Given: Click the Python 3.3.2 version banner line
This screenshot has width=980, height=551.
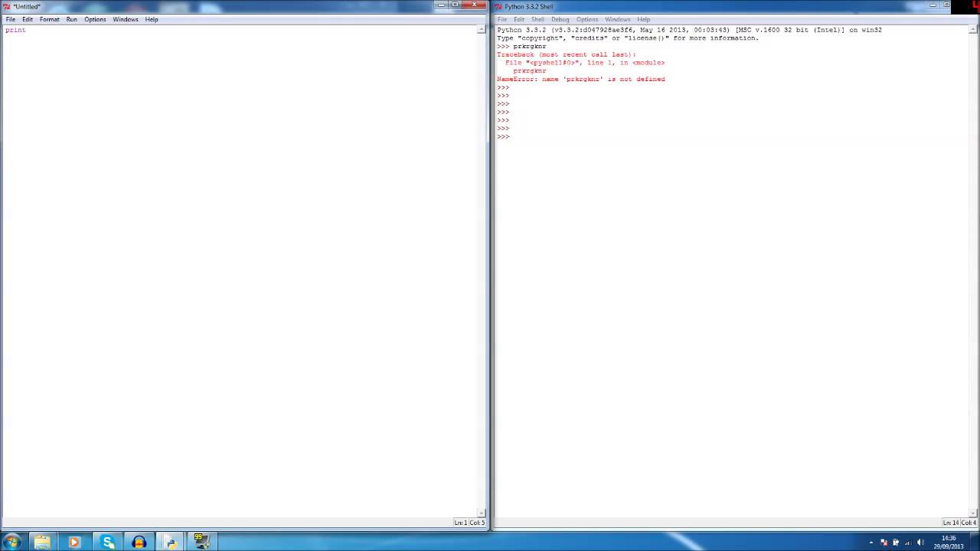Looking at the screenshot, I should (689, 30).
